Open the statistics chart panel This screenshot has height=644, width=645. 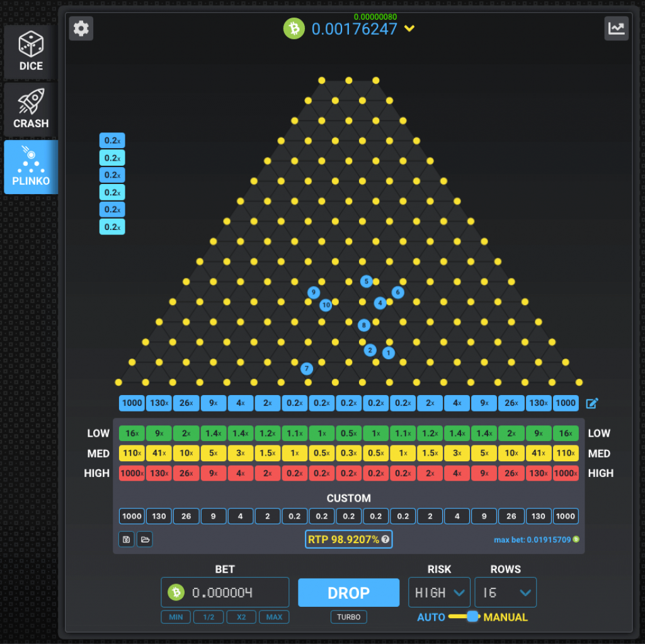coord(616,28)
